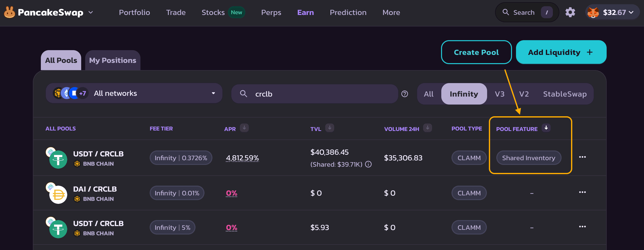Click the $35,306.83 volume value
The width and height of the screenshot is (644, 250).
403,158
